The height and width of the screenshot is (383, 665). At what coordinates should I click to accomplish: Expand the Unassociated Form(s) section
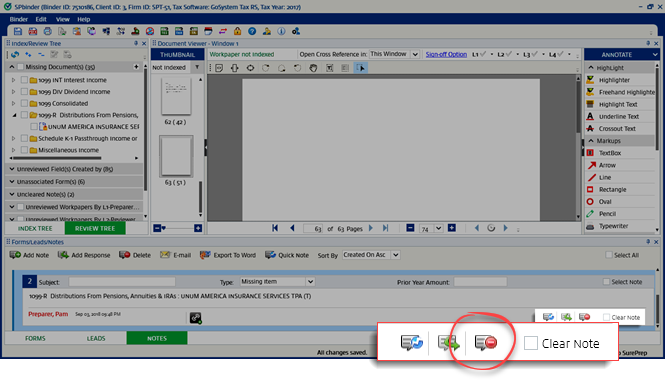click(x=12, y=182)
